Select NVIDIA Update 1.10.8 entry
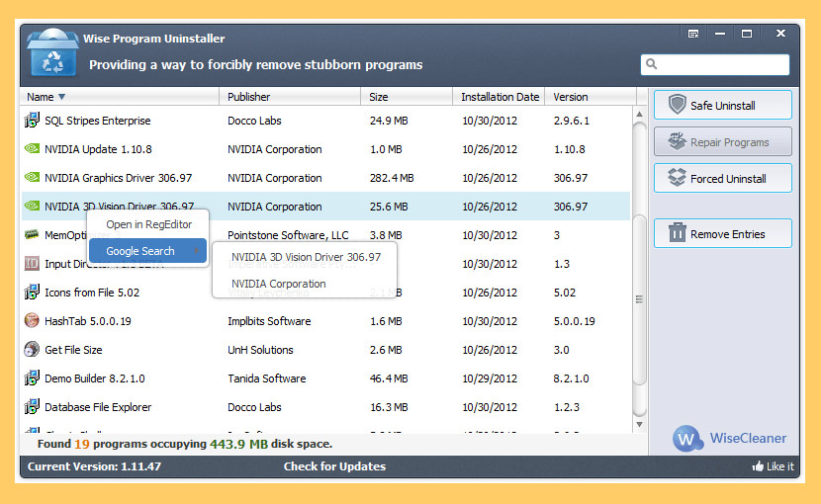 pos(98,149)
